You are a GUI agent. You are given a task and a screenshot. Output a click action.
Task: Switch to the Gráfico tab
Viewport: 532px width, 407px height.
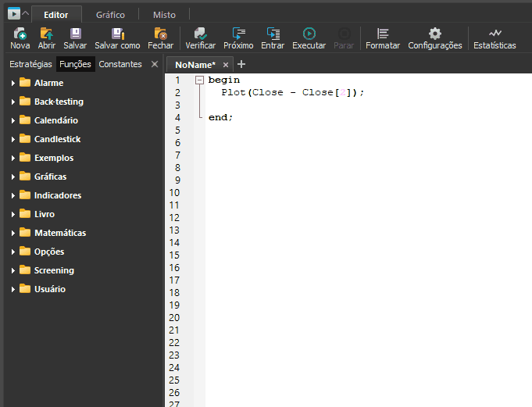[x=110, y=15]
